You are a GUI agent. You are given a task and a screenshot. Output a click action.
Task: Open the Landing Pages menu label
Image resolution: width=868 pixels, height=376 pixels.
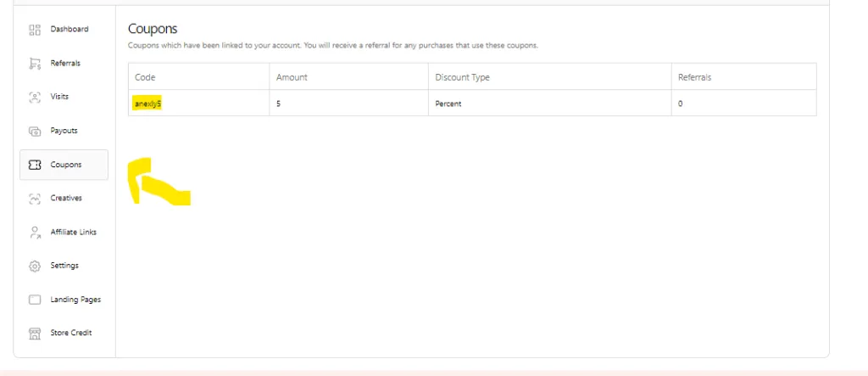click(x=75, y=300)
